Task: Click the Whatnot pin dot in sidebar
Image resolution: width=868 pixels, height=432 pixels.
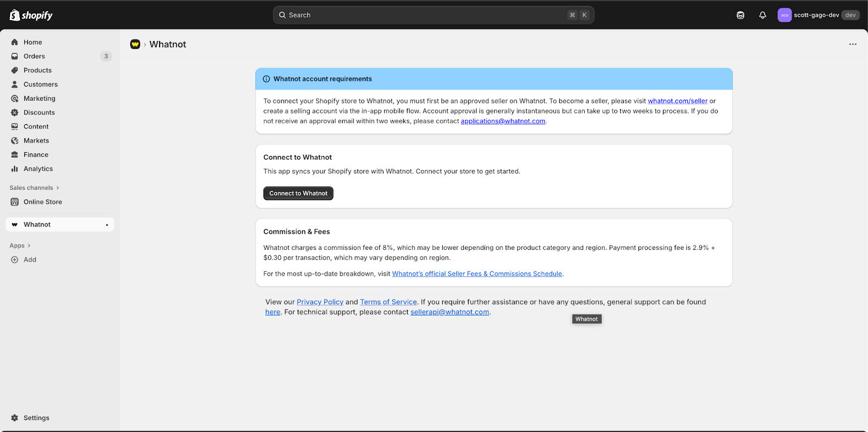Action: click(107, 225)
